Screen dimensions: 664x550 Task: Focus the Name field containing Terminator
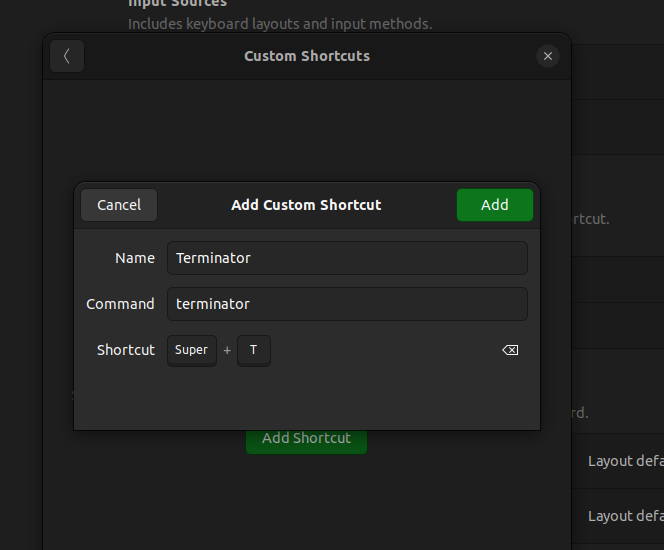(x=346, y=258)
